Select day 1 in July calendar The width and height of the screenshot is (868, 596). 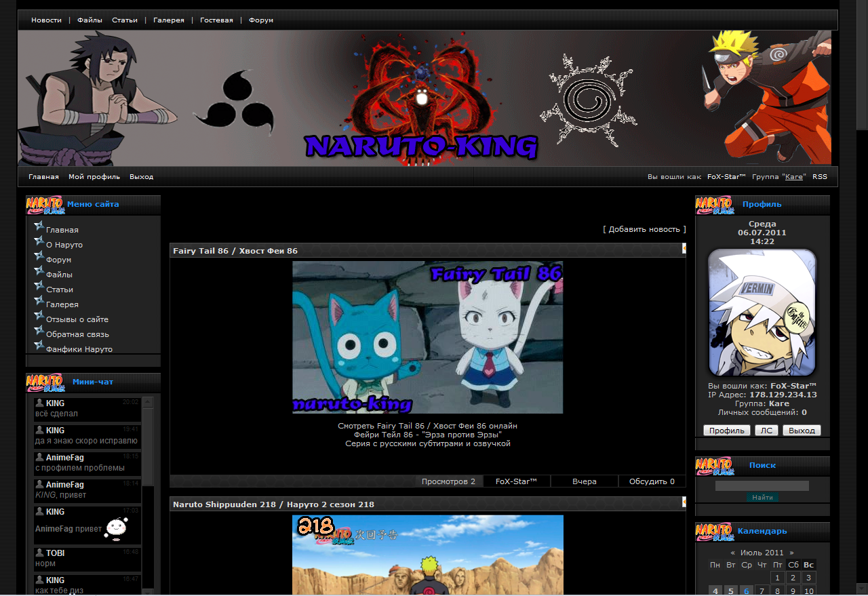pyautogui.click(x=778, y=578)
